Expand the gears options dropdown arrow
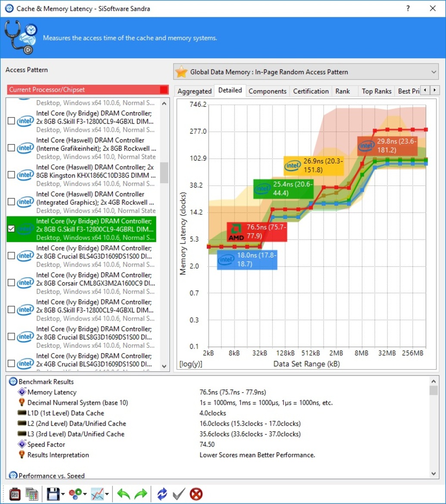Screen dimensions: 446x504 tap(85, 495)
